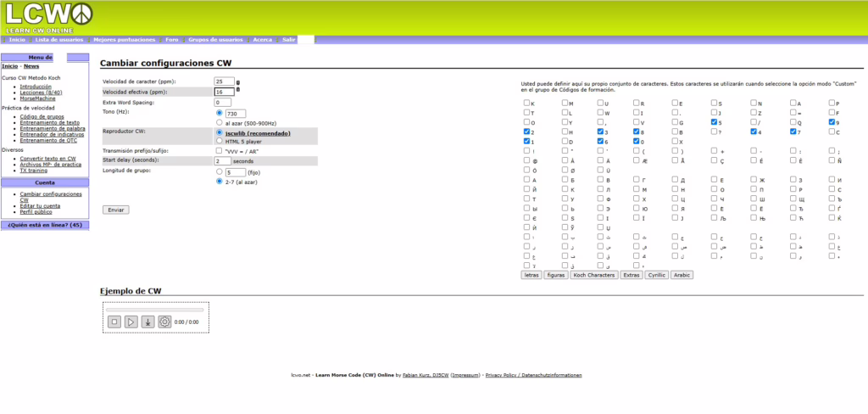Click the Koch Characters button
Image resolution: width=868 pixels, height=414 pixels.
[594, 275]
